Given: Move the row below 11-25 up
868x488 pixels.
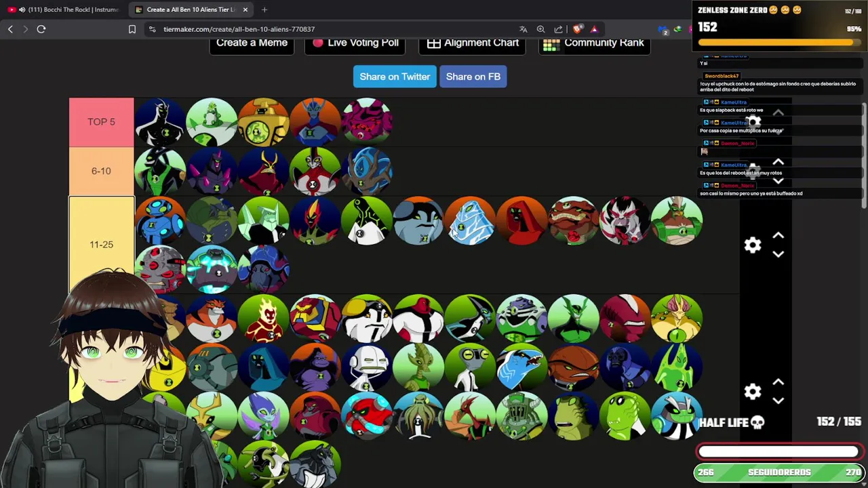Looking at the screenshot, I should [x=778, y=382].
